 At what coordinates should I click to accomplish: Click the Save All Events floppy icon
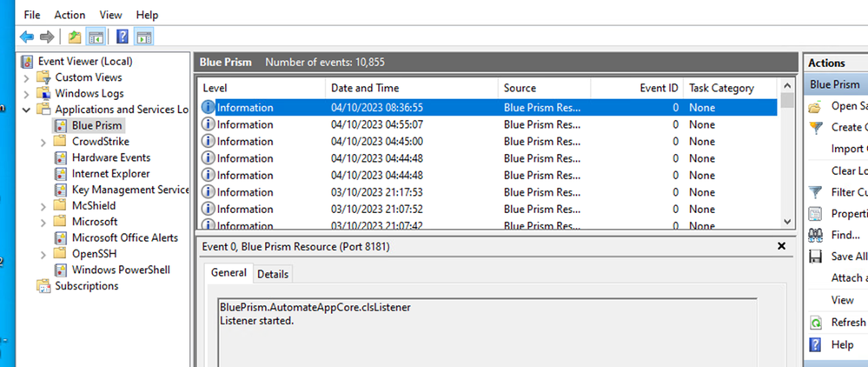[815, 257]
